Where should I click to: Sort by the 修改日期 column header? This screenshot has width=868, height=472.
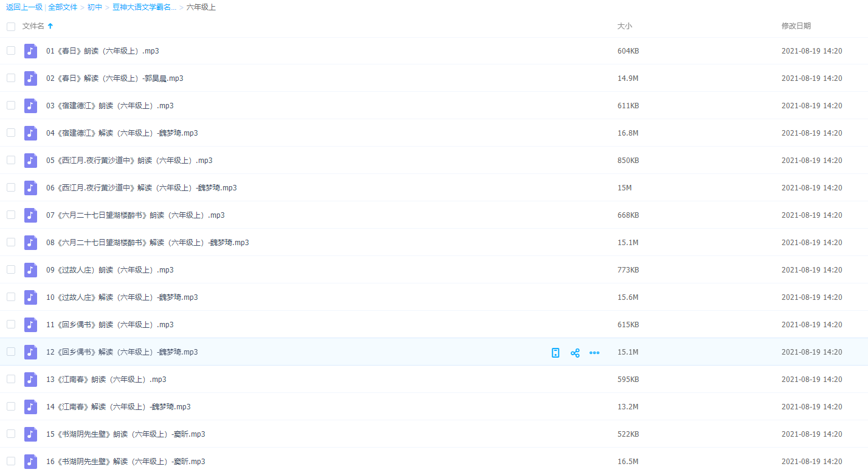796,26
